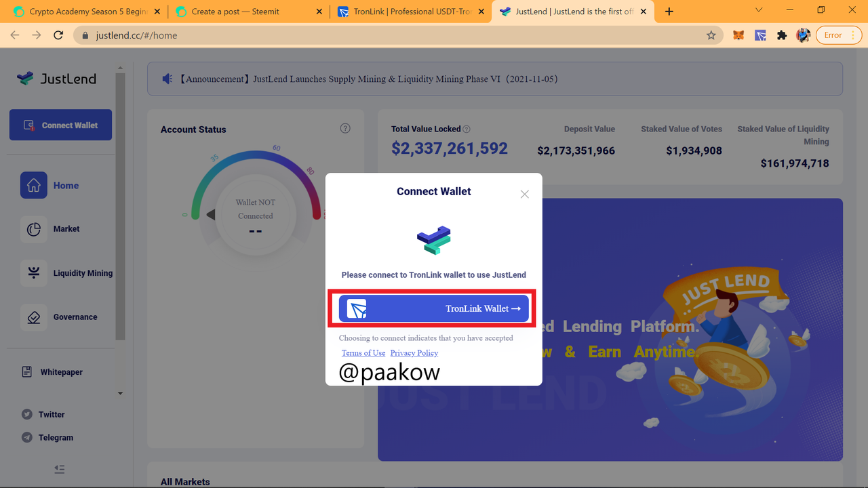Open the Governance icon
The image size is (868, 488).
click(x=34, y=317)
